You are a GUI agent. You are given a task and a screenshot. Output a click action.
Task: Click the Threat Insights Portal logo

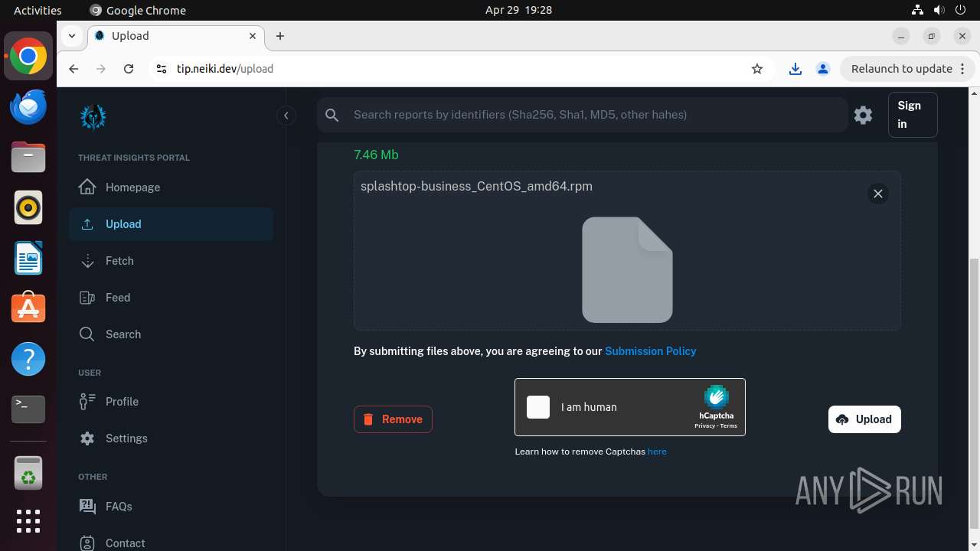pyautogui.click(x=93, y=117)
